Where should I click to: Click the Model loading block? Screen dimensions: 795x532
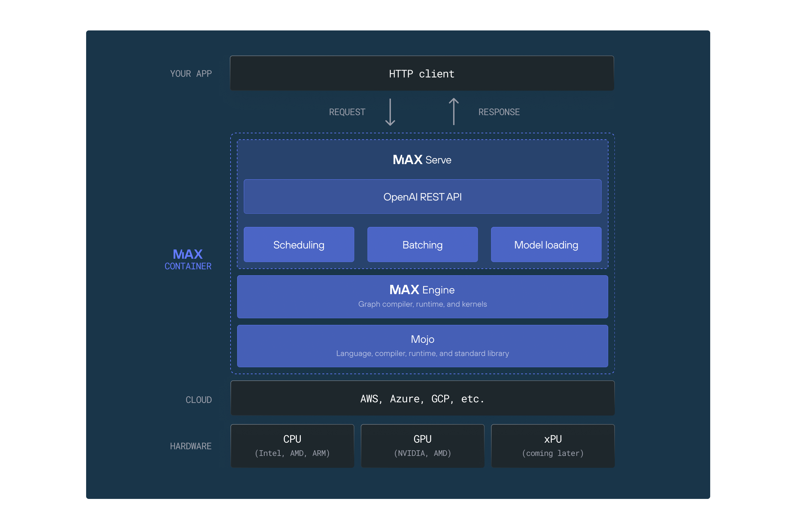[546, 244]
